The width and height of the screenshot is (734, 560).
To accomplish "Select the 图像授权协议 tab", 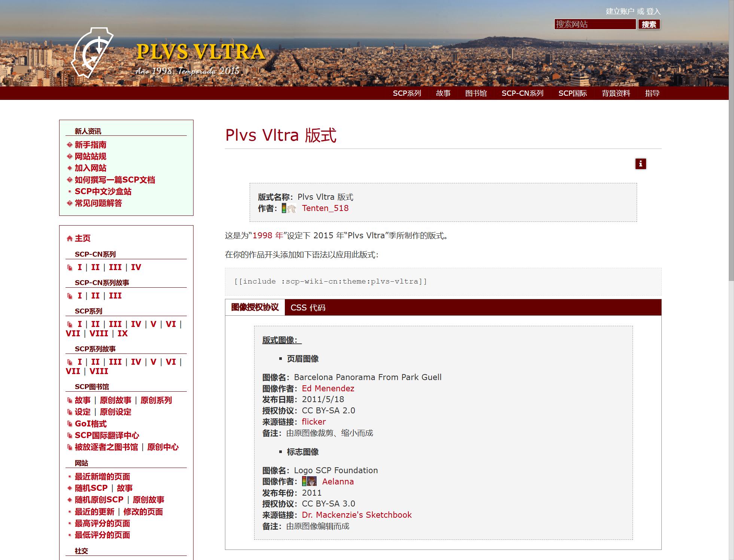I will click(x=255, y=307).
